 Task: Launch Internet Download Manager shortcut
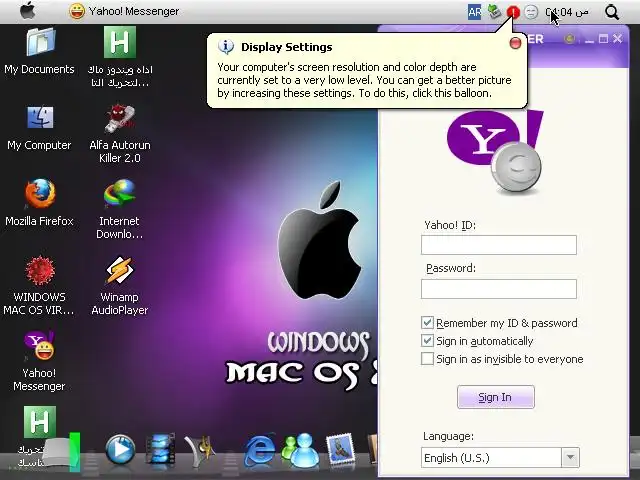[x=120, y=209]
